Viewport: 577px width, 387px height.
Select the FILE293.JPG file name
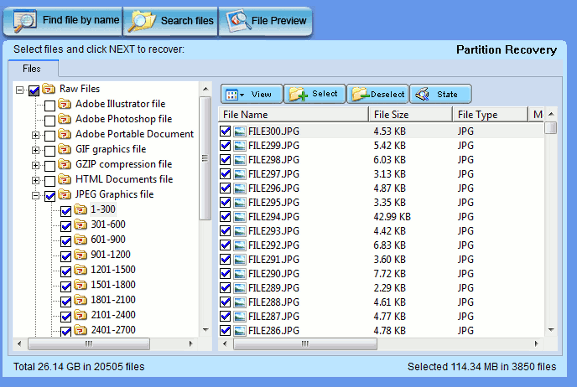pyautogui.click(x=274, y=231)
